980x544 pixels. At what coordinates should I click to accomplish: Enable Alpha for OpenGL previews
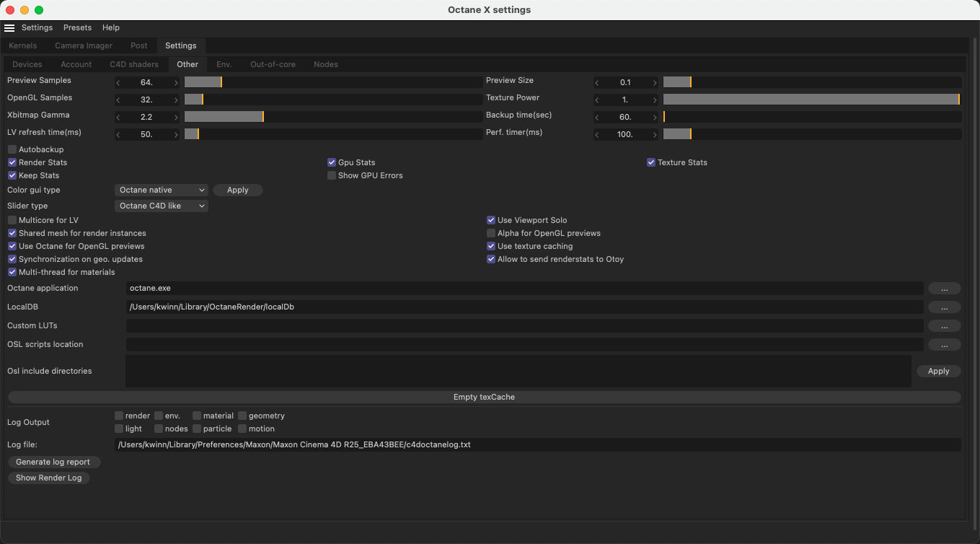coord(491,233)
